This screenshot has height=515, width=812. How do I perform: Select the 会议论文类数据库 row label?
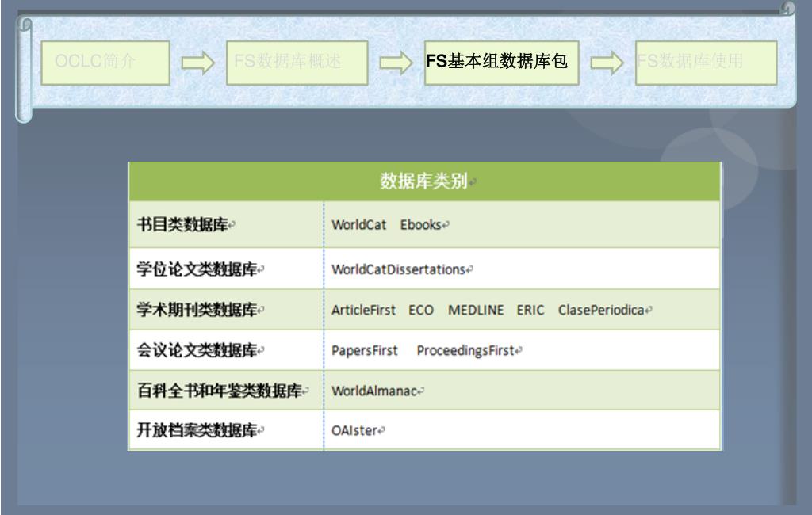[x=197, y=350]
